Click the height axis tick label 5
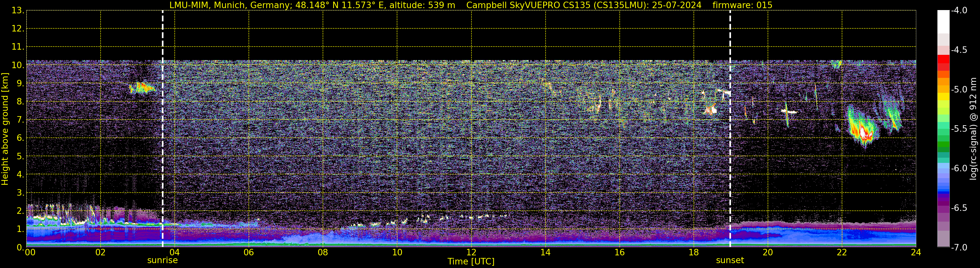This screenshot has width=980, height=268. pos(20,156)
